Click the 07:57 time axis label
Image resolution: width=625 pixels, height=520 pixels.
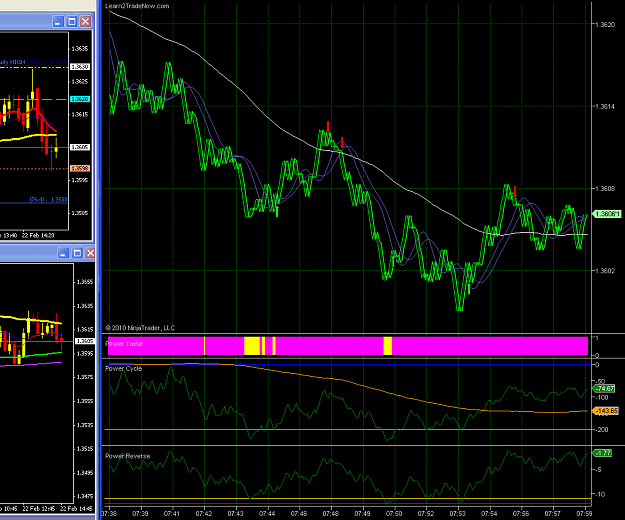(x=552, y=514)
